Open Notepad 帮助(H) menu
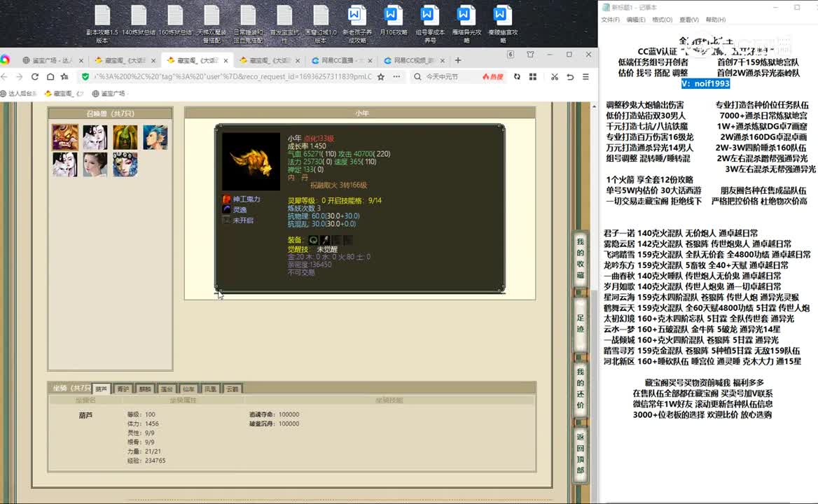This screenshot has height=504, width=818. (x=715, y=20)
